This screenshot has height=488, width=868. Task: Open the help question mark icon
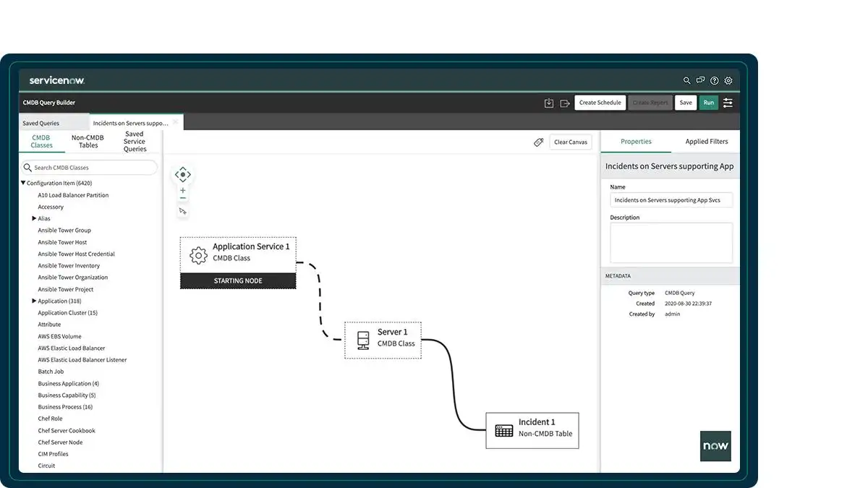[x=715, y=81]
